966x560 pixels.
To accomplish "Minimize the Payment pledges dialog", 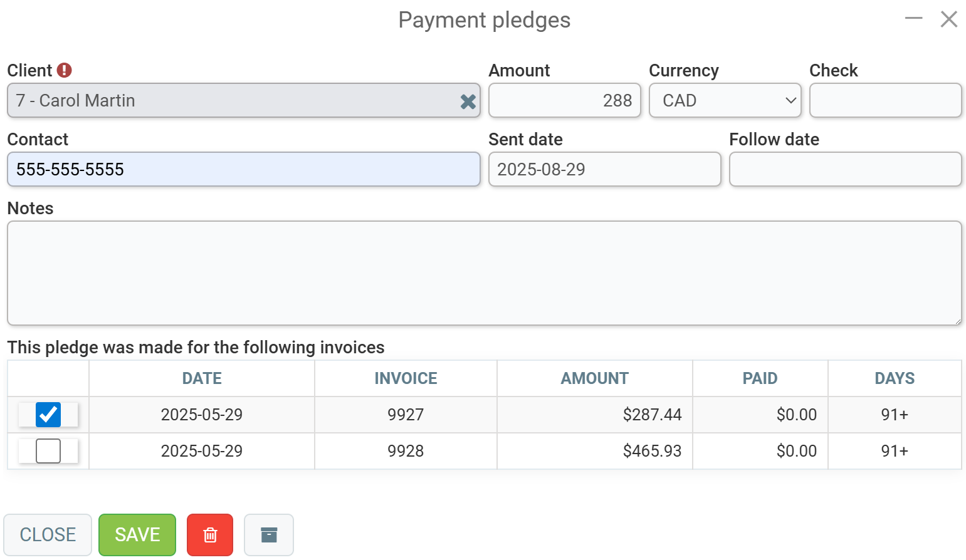I will pyautogui.click(x=913, y=19).
